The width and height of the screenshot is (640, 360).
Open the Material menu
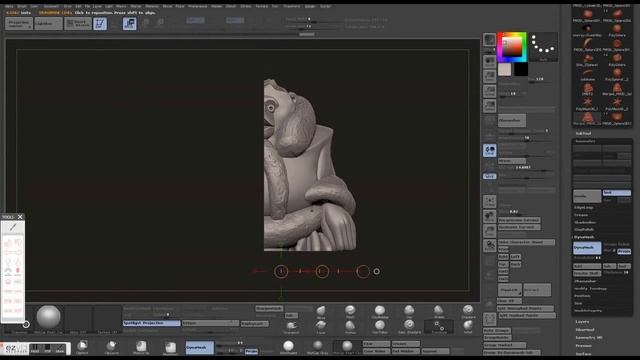pyautogui.click(x=152, y=6)
